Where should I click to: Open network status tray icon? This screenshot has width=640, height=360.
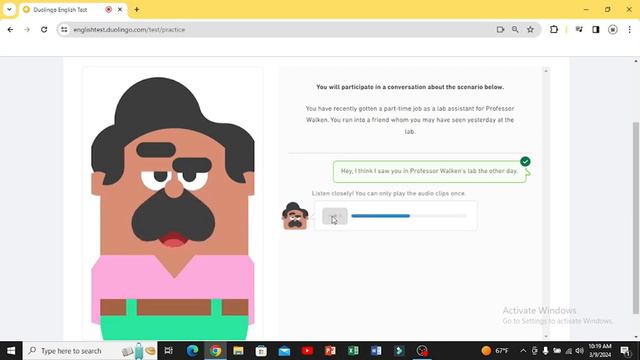[x=569, y=351]
